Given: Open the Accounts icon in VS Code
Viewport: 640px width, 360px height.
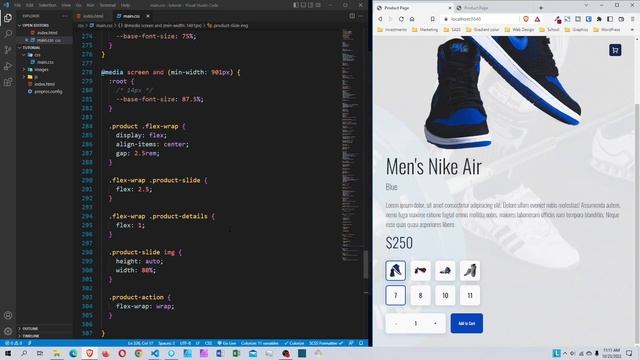Looking at the screenshot, I should [x=8, y=315].
